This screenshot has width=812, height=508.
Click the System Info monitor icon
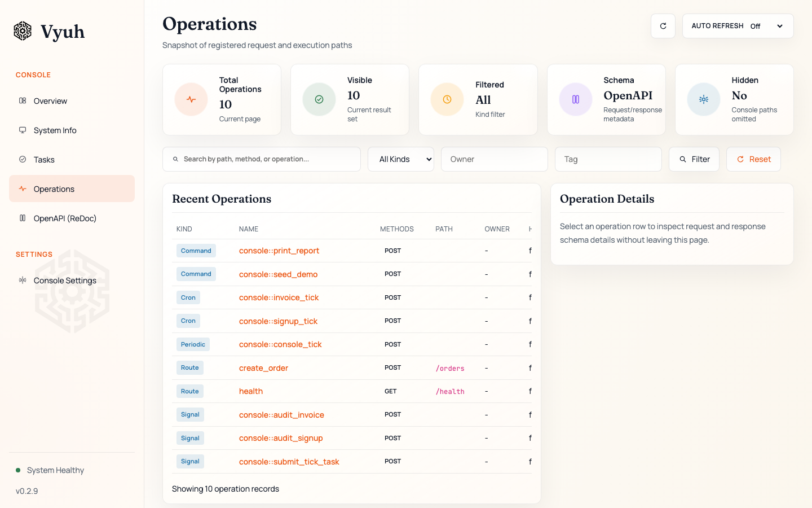tap(23, 130)
